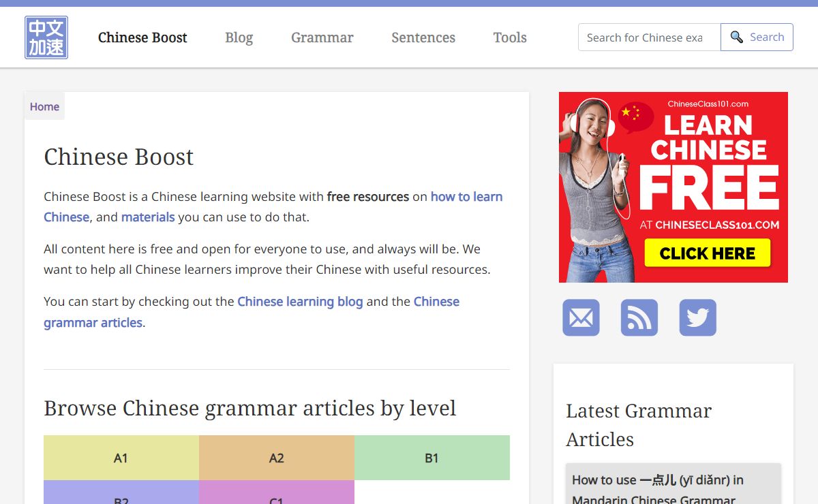Click the 'Latest Grammar Articles' heading
This screenshot has width=818, height=504.
coord(639,425)
